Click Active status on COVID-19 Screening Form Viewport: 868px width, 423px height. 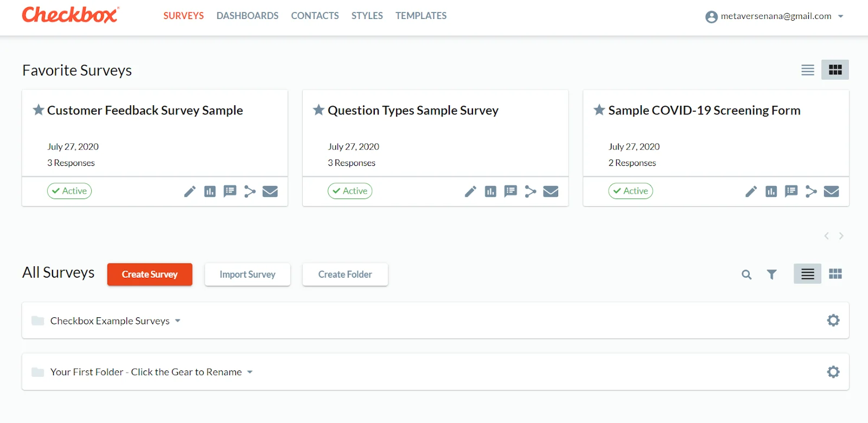tap(630, 191)
